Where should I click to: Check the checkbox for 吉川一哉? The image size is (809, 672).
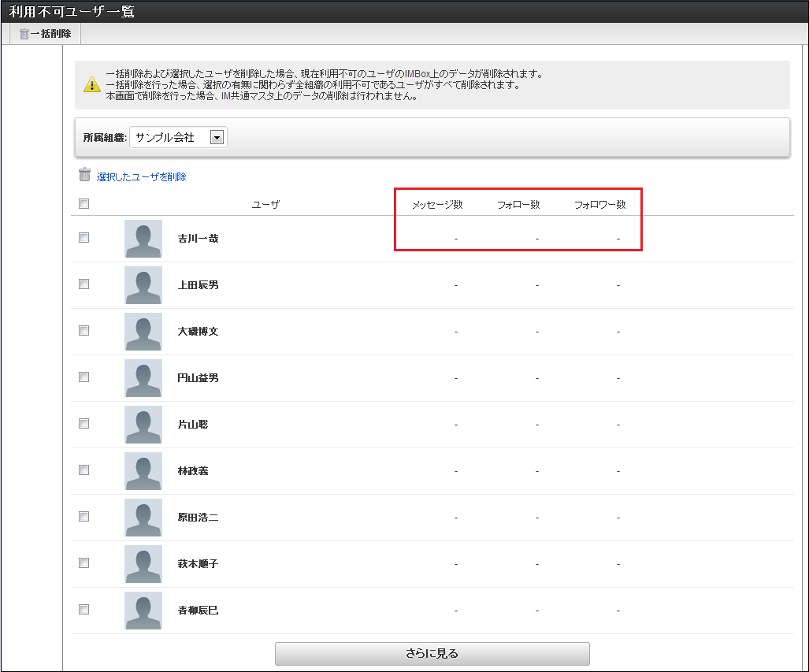click(x=84, y=238)
